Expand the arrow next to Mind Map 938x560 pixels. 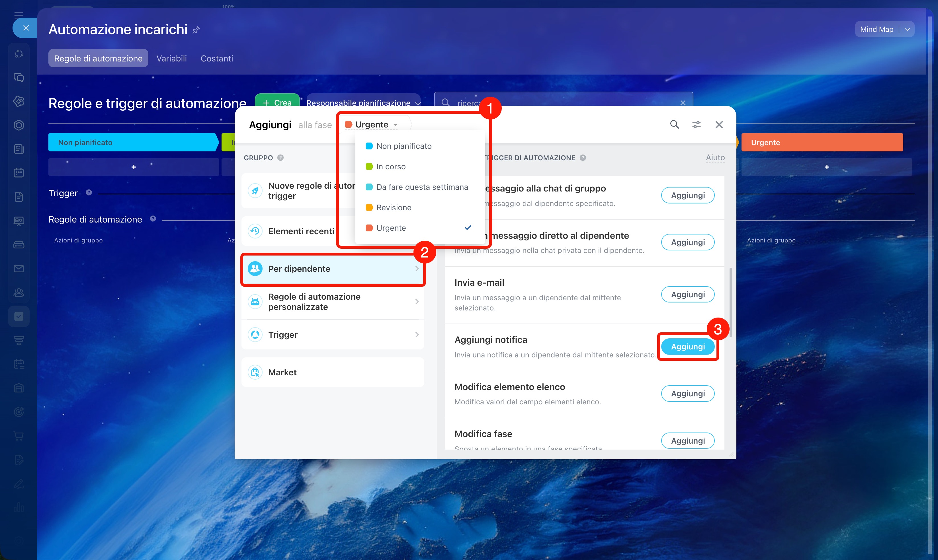(907, 29)
